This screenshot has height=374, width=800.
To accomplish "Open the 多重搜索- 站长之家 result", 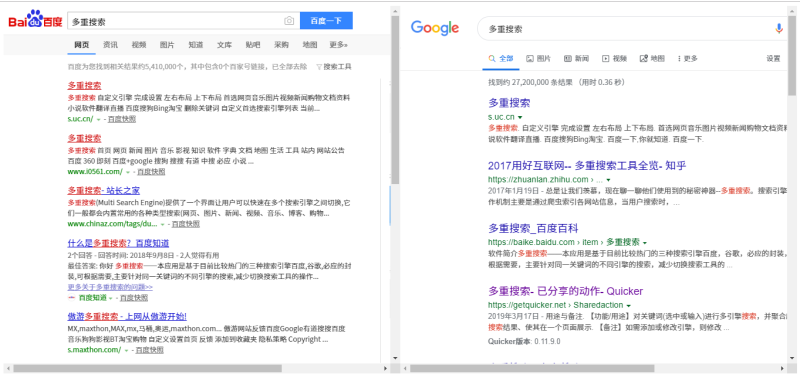I will 104,190.
